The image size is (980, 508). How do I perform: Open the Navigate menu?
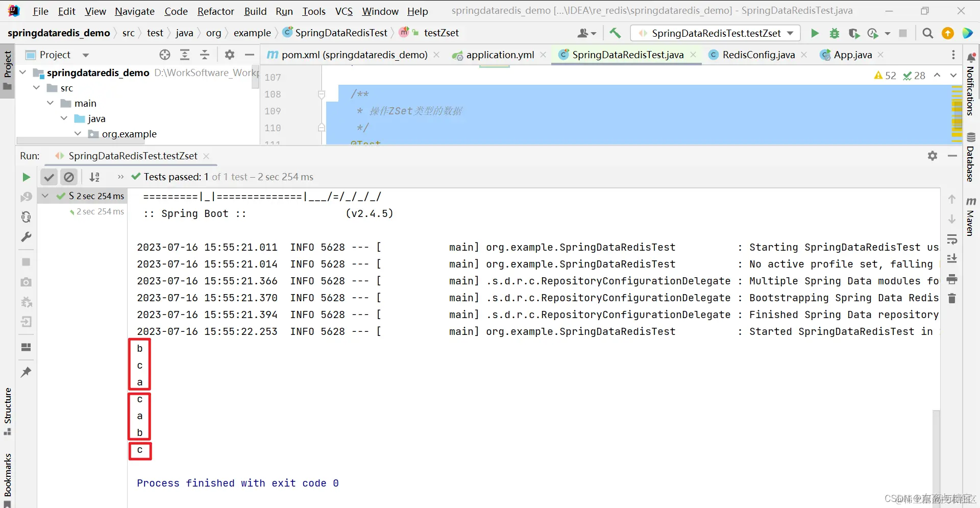pos(135,11)
